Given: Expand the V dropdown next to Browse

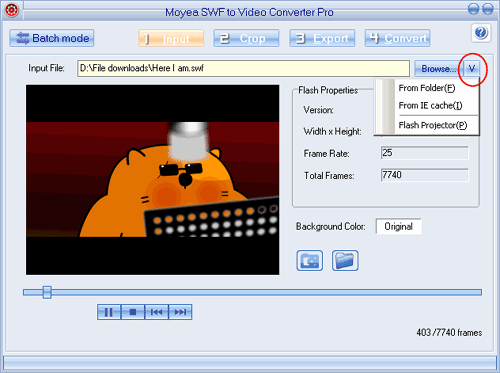Looking at the screenshot, I should pos(472,69).
